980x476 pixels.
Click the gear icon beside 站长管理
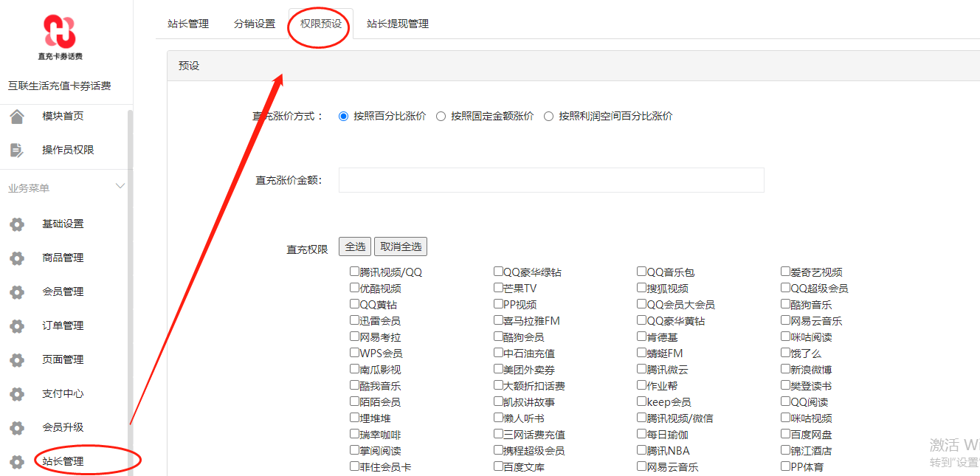[x=16, y=462]
